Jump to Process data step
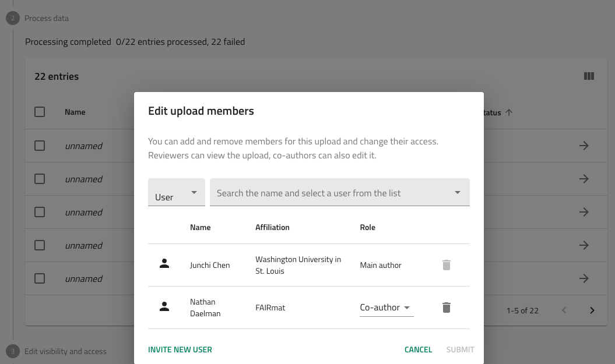Viewport: 615px width, 364px height. pos(46,18)
